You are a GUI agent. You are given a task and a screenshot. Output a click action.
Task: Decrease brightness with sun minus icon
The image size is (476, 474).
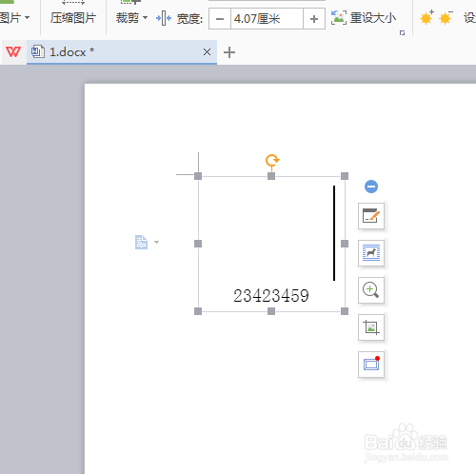tap(446, 18)
